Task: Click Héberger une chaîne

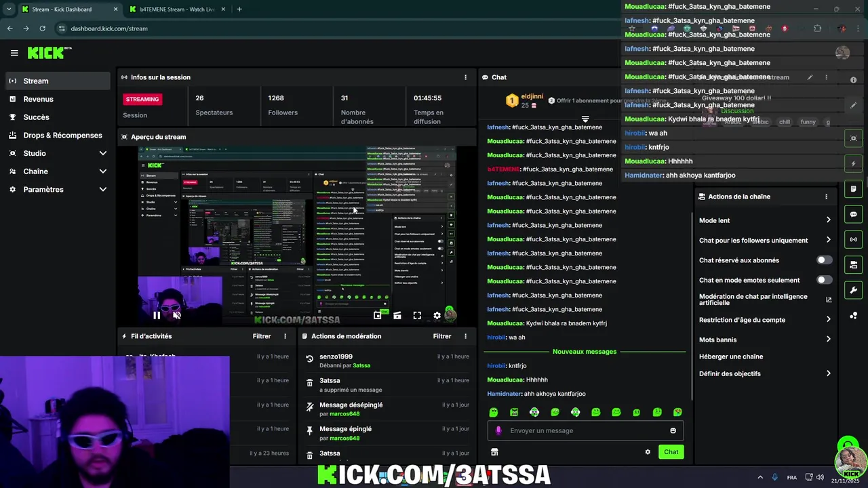Action: (731, 357)
